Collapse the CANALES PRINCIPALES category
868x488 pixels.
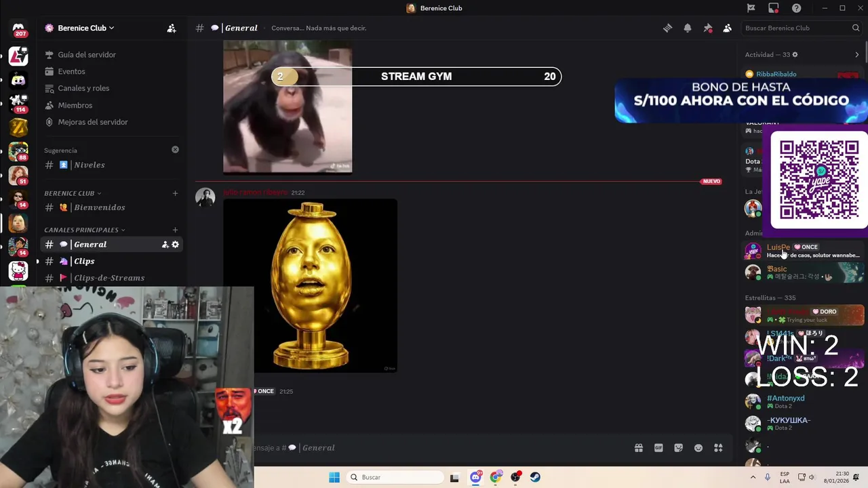coord(85,230)
